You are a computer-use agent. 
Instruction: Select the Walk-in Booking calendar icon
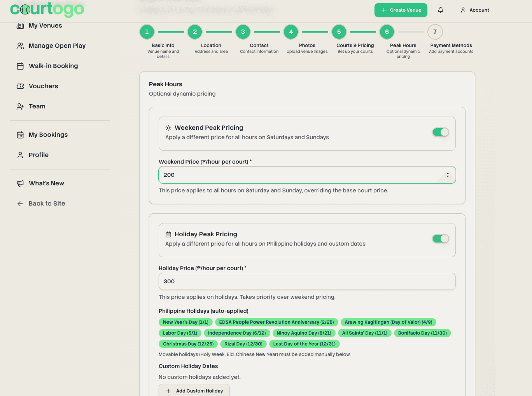(x=20, y=66)
